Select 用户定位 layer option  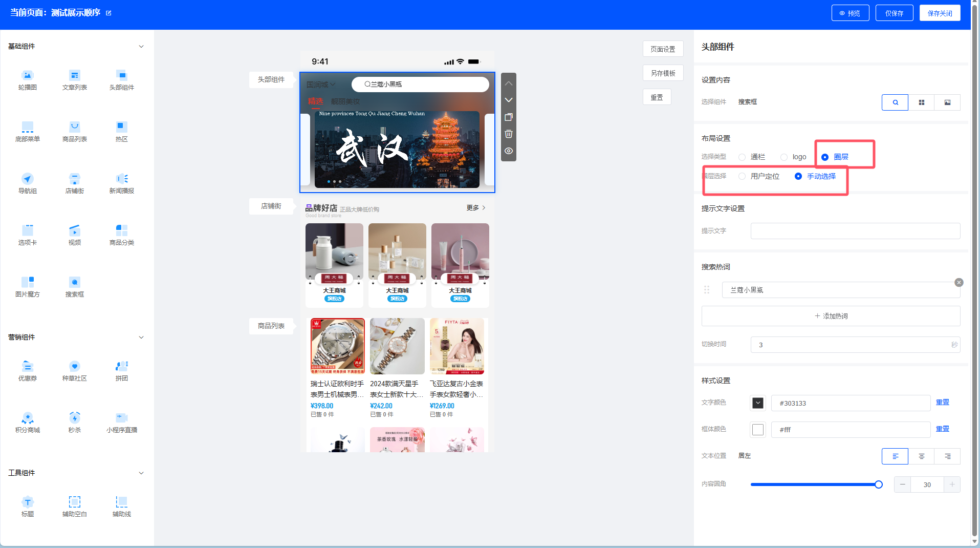(742, 176)
